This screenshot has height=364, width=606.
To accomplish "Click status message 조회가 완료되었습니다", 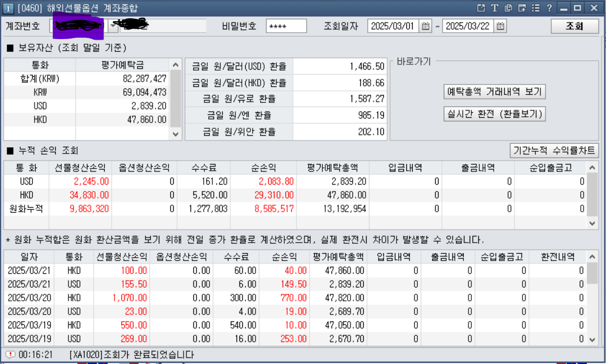I will click(149, 354).
